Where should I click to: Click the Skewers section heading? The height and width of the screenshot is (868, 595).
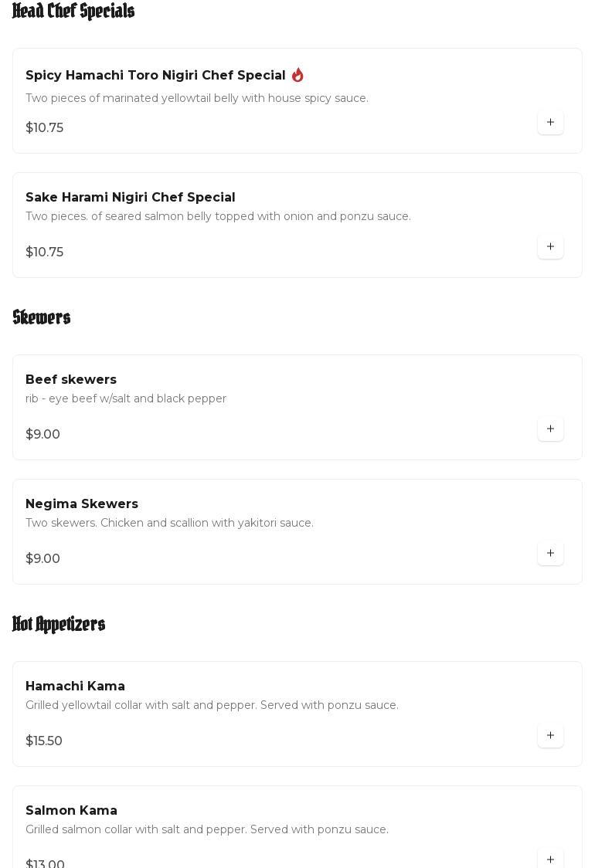click(x=42, y=317)
